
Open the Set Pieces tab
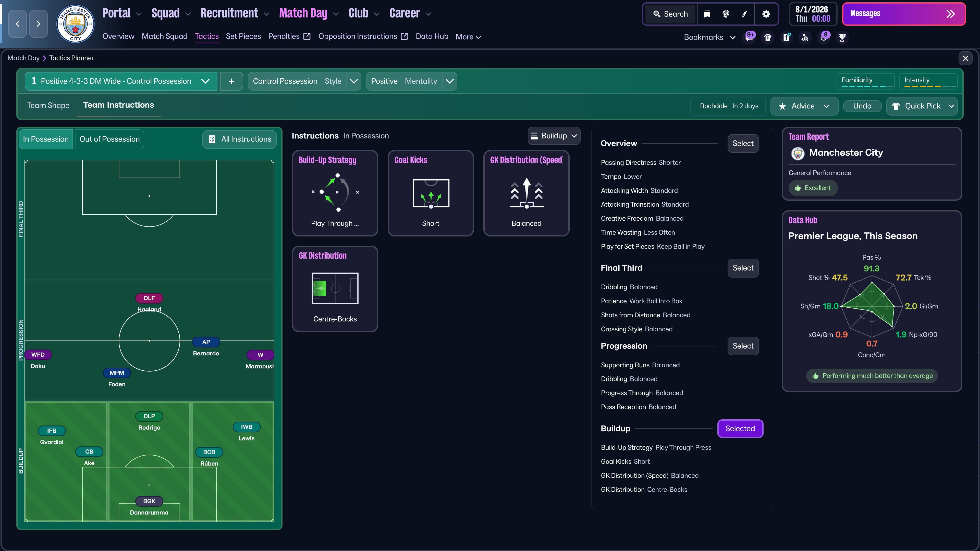pyautogui.click(x=243, y=36)
